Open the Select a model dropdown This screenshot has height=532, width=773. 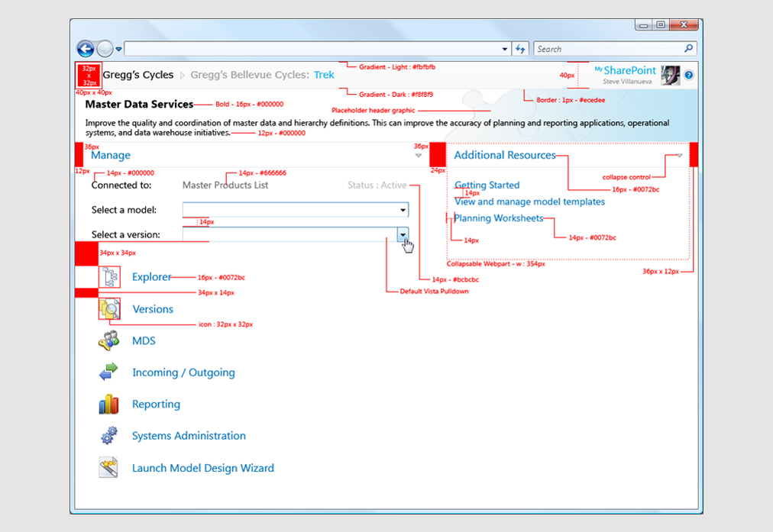[403, 210]
